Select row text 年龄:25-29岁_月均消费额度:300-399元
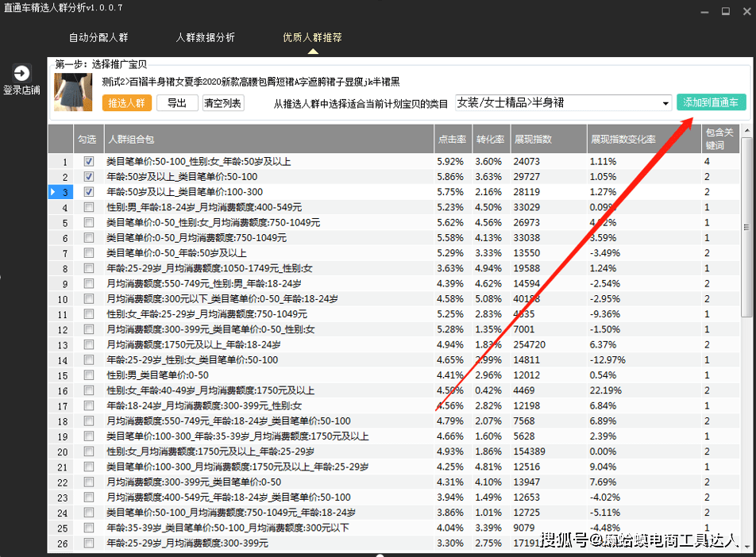The height and width of the screenshot is (557, 756). coord(187,543)
